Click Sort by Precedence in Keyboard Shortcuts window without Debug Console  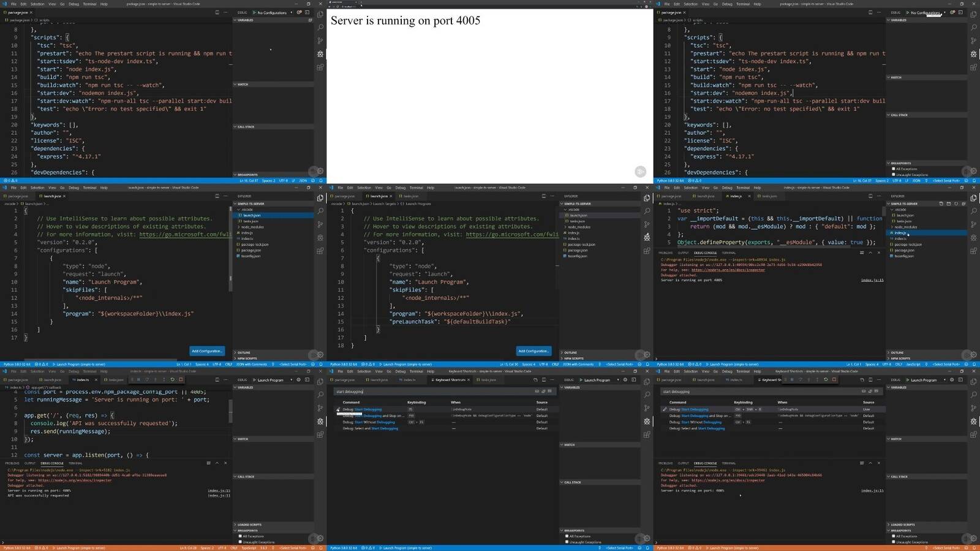(x=543, y=391)
